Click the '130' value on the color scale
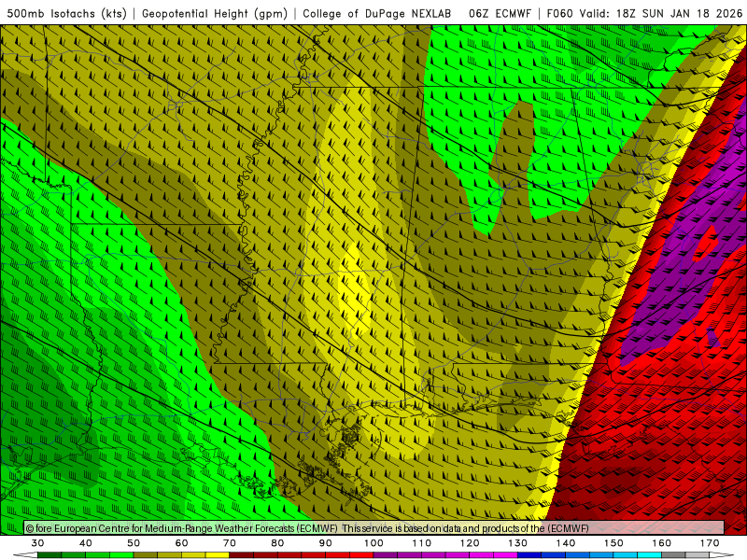The height and width of the screenshot is (560, 747). 518,543
